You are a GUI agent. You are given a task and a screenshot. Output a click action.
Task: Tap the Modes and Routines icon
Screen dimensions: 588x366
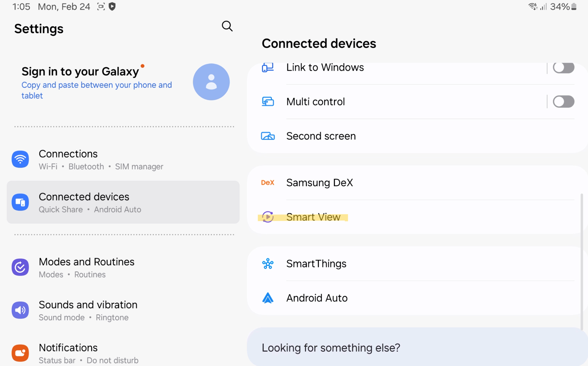pos(20,267)
